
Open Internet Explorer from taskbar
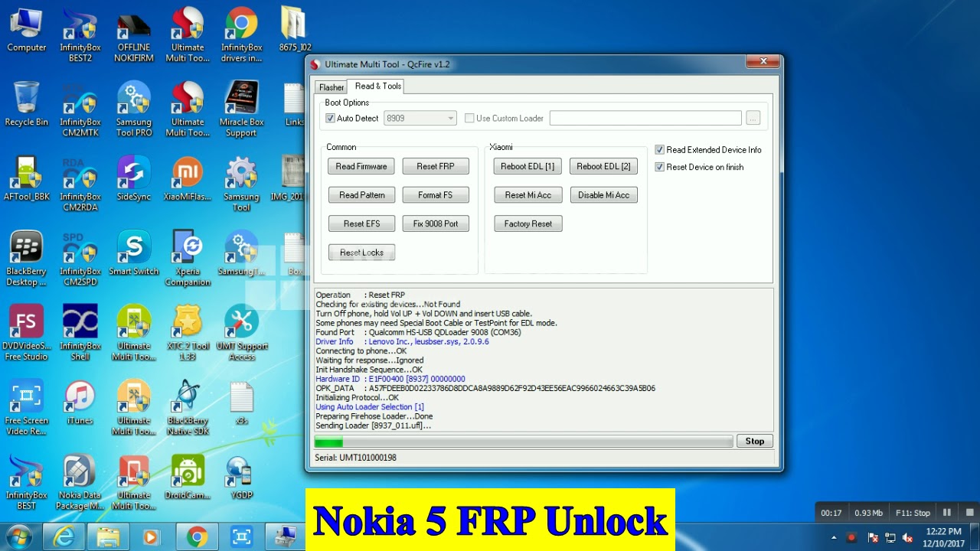click(62, 537)
